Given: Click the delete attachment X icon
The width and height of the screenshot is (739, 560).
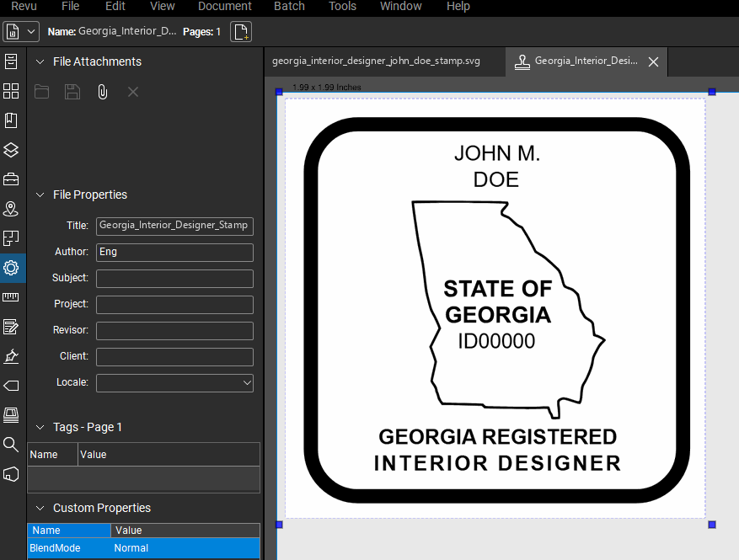Looking at the screenshot, I should point(133,92).
